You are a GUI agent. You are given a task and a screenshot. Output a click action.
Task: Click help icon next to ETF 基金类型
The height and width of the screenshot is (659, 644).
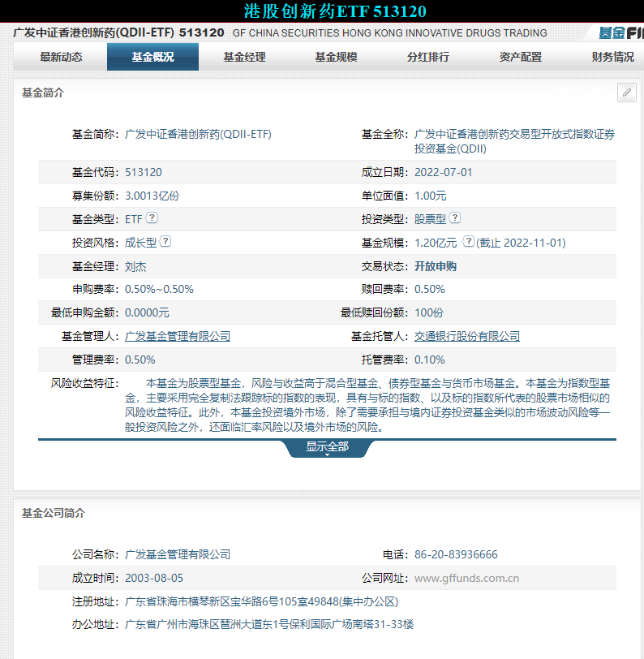point(152,218)
